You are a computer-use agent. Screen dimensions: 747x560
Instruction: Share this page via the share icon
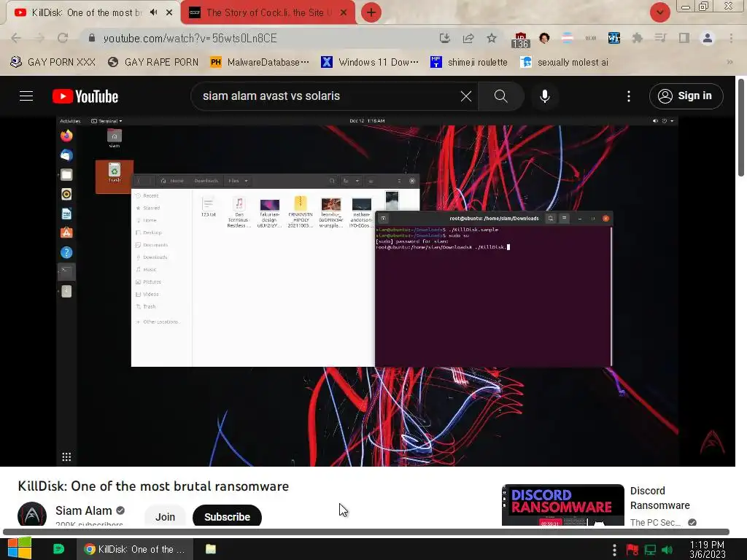(x=468, y=38)
